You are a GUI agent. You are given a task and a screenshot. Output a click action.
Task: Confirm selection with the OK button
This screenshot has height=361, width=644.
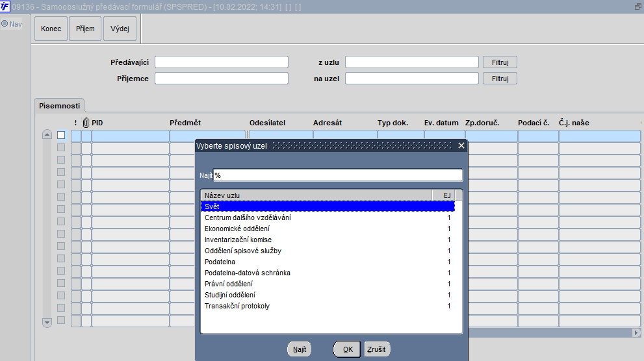pyautogui.click(x=347, y=349)
